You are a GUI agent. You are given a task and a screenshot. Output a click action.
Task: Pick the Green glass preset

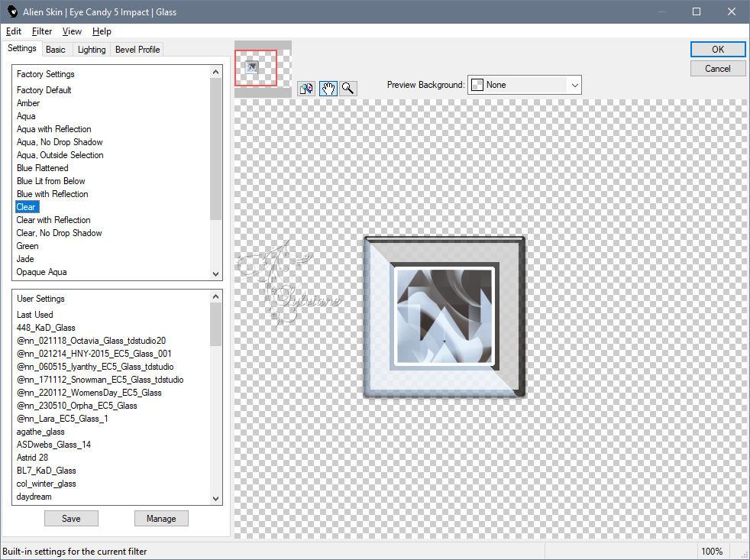27,245
